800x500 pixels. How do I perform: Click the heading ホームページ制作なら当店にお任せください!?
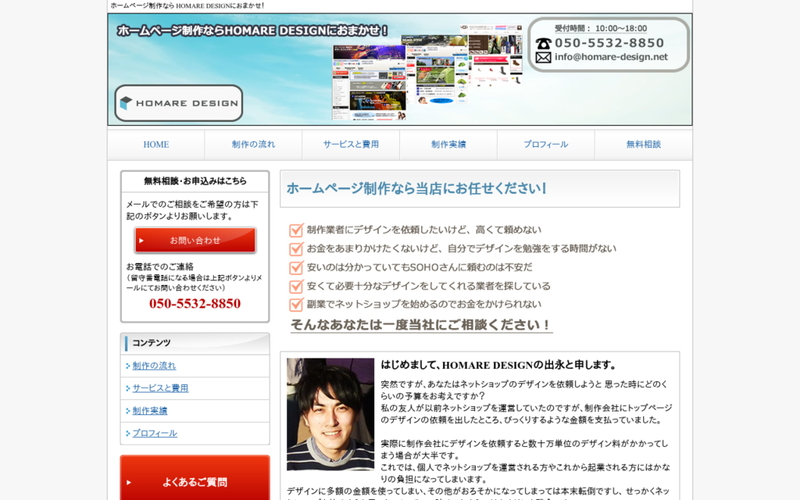(416, 188)
